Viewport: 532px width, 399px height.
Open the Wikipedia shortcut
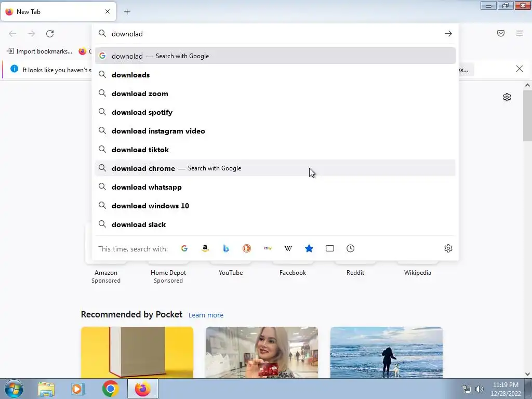point(418,273)
